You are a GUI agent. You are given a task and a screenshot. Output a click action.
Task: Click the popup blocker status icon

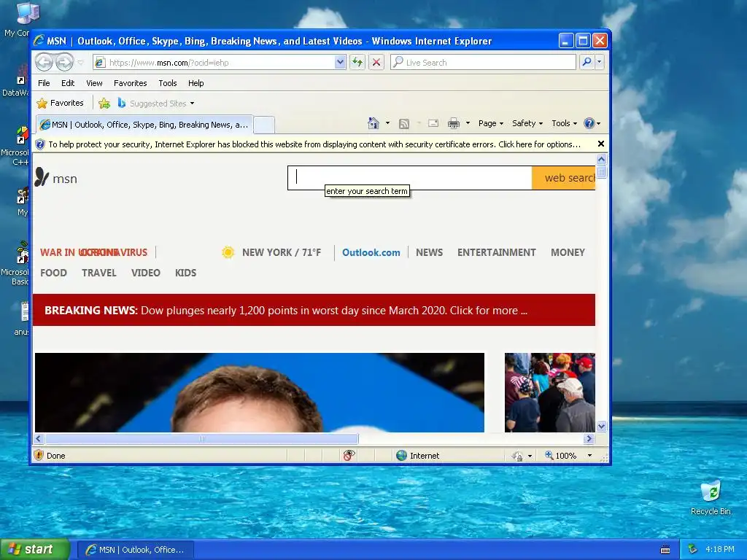pos(349,455)
